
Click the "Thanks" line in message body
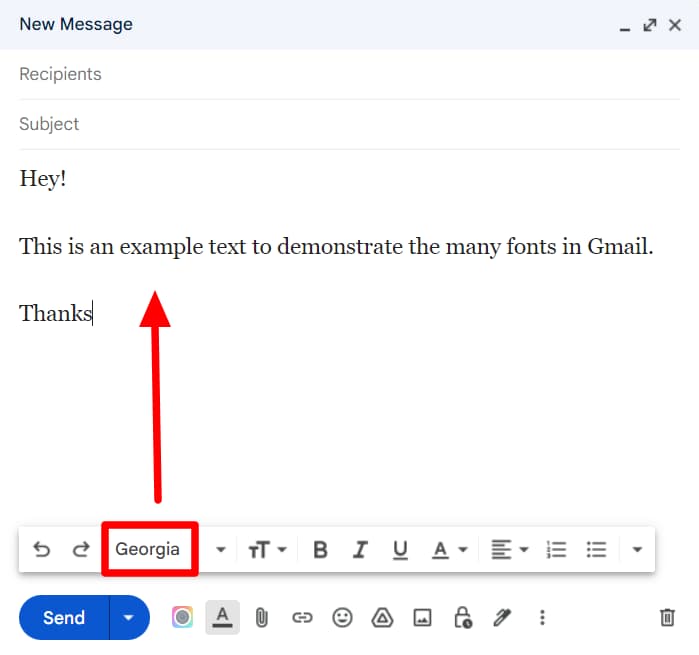(56, 313)
